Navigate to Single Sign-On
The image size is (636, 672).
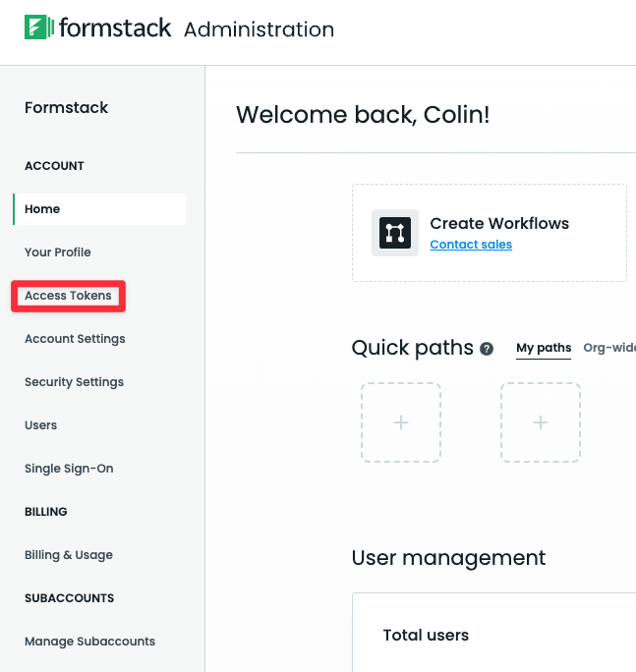point(69,469)
